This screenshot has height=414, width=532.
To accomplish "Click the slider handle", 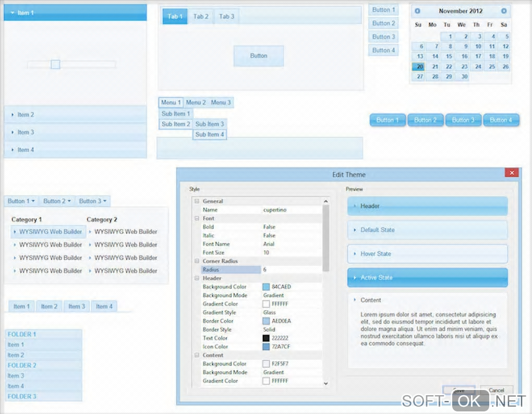I will pos(55,65).
